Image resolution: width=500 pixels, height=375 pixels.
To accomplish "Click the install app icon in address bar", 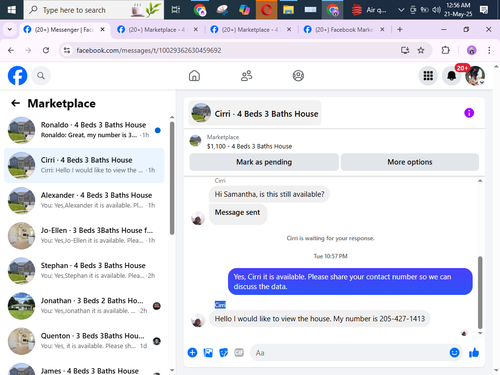I will (x=405, y=50).
